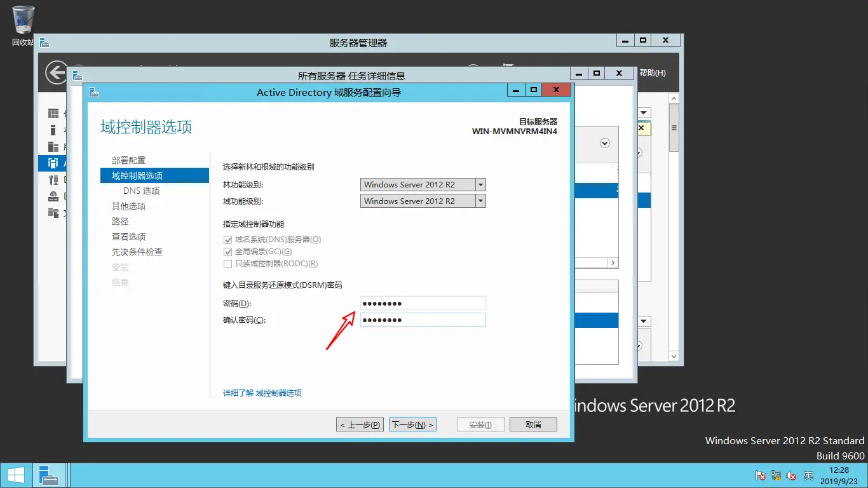Click the 下一步(N) next button

412,424
